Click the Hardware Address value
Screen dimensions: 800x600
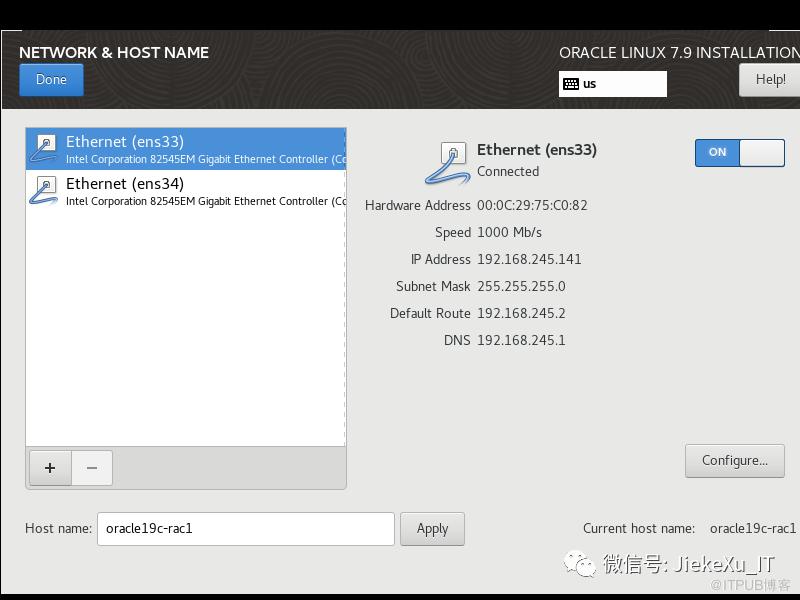tap(532, 205)
